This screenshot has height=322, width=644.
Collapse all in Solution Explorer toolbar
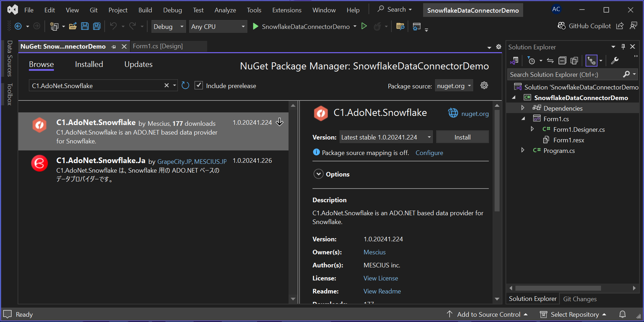click(563, 61)
